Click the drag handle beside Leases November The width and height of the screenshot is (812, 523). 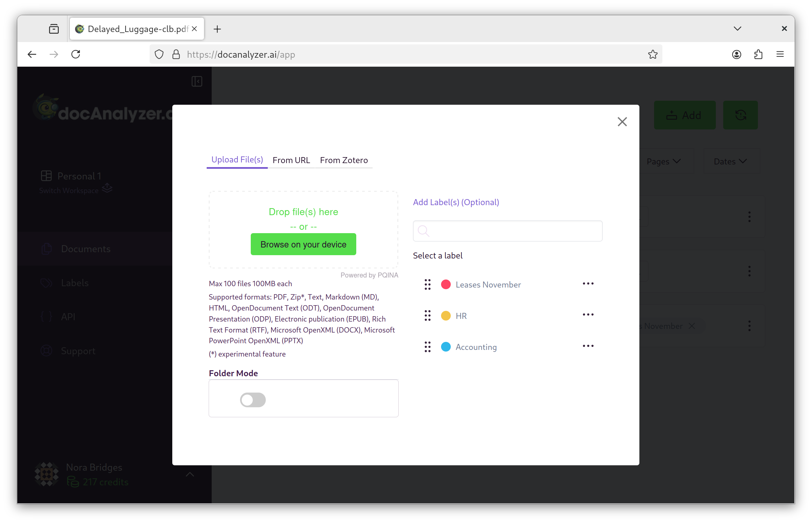pyautogui.click(x=427, y=284)
